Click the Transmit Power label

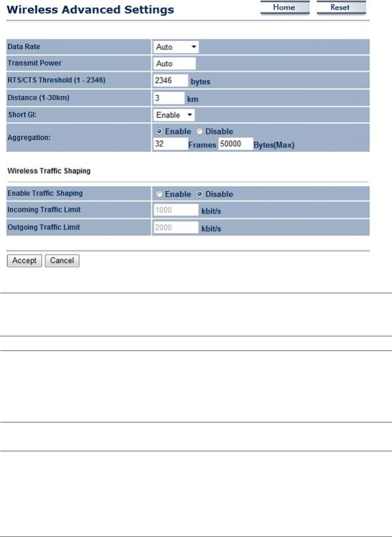click(34, 63)
